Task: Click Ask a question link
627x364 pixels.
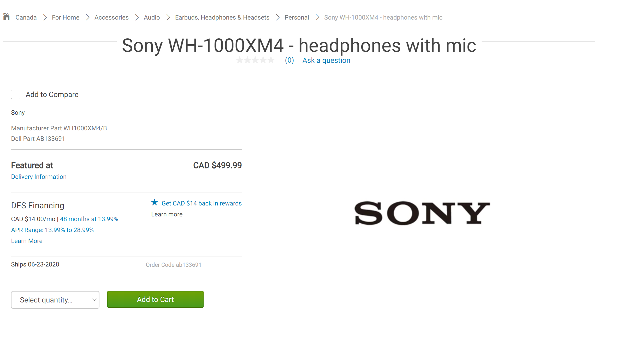Action: coord(326,60)
